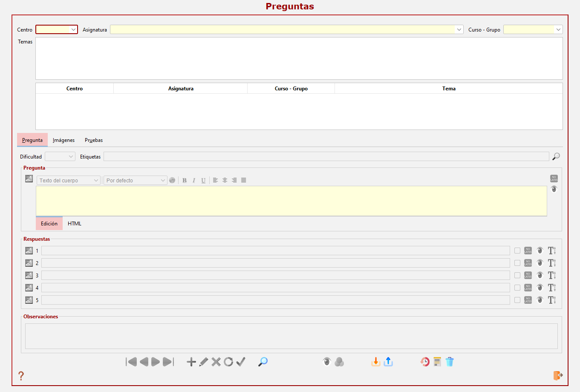580x392 pixels.
Task: Open history with the red clock icon
Action: (x=425, y=362)
